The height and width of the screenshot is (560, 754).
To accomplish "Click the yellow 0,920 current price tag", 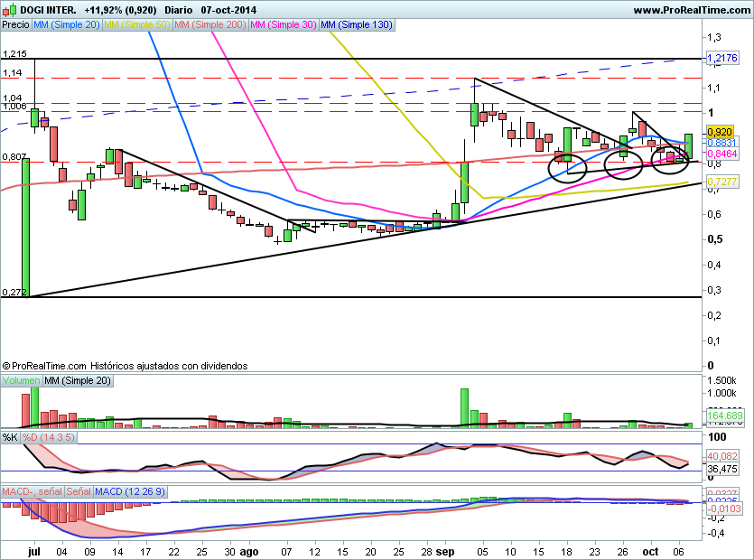I will pyautogui.click(x=719, y=131).
